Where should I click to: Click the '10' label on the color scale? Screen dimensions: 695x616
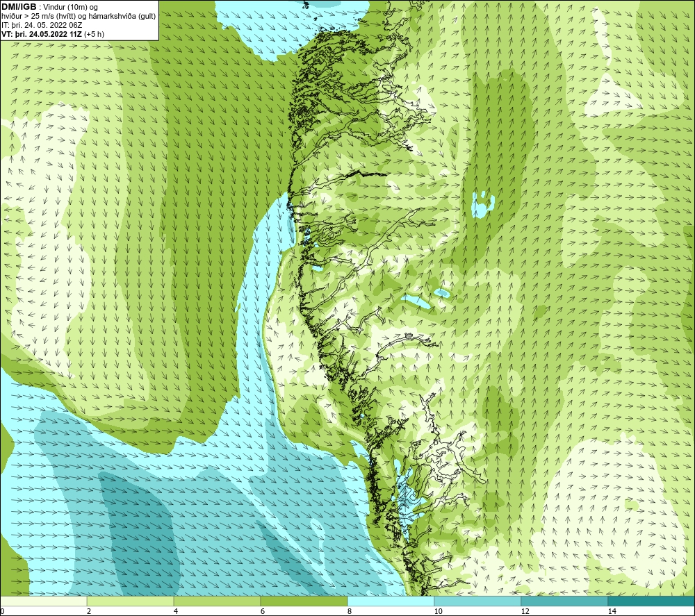pos(438,611)
